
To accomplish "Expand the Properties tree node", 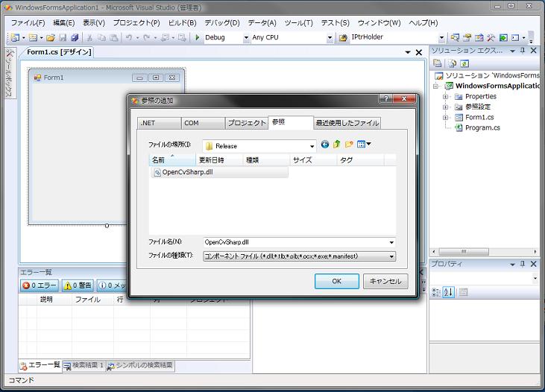I will click(445, 97).
